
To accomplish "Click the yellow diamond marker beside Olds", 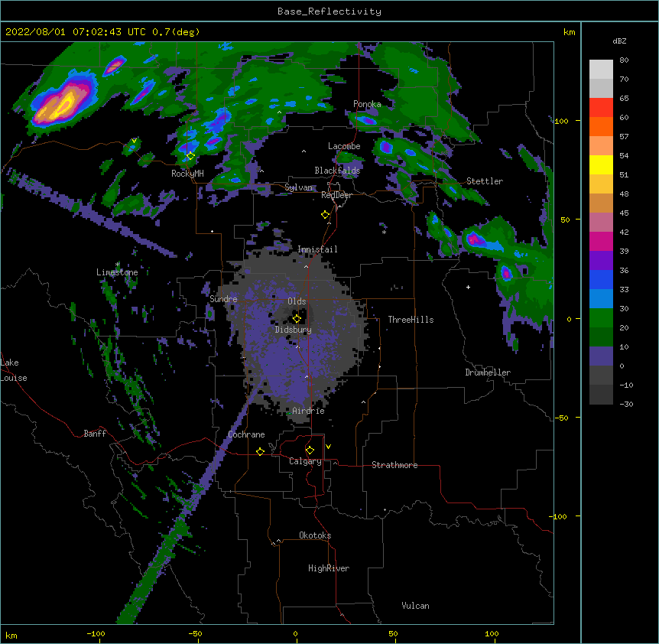I will point(297,318).
